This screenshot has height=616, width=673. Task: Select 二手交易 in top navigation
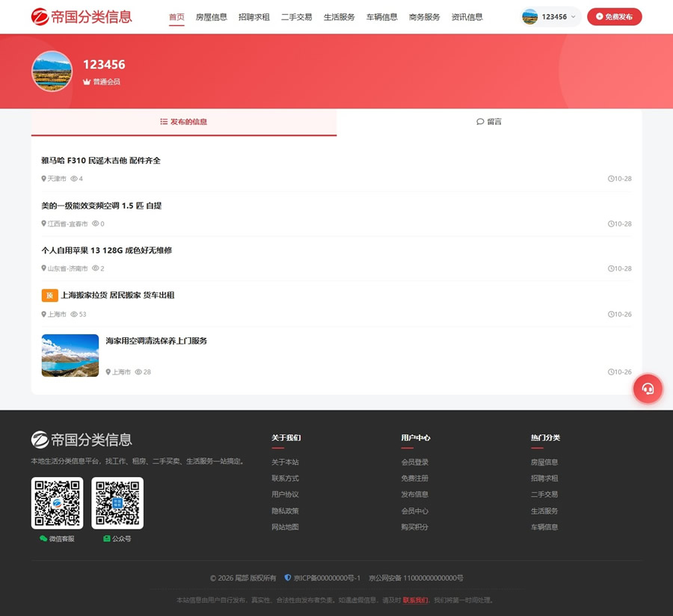click(x=297, y=17)
